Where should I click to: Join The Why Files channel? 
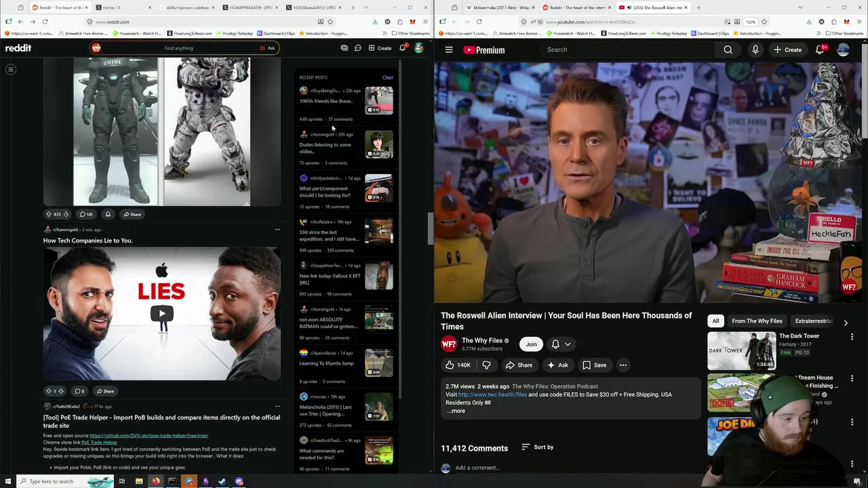coord(531,344)
